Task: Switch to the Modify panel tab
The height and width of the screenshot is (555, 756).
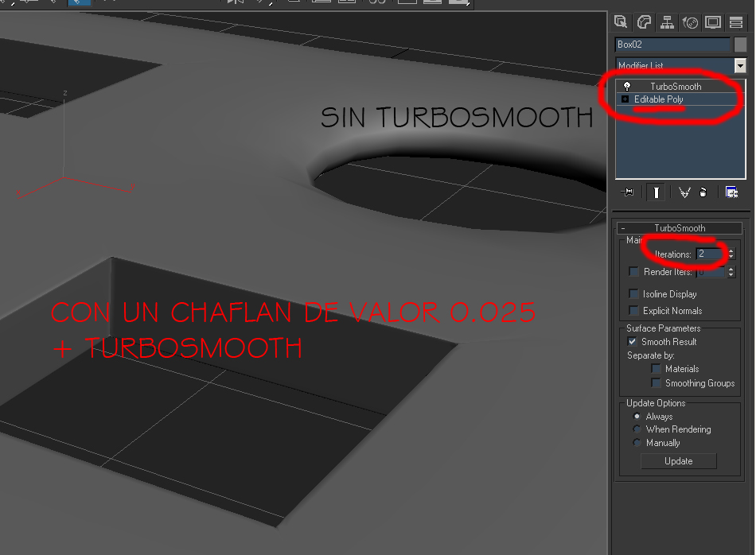Action: click(644, 22)
